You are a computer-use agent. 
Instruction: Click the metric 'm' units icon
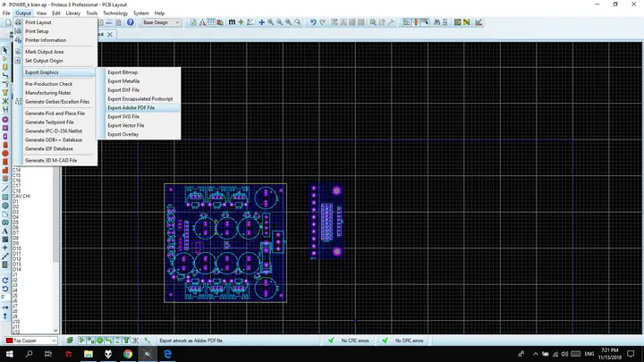click(232, 22)
